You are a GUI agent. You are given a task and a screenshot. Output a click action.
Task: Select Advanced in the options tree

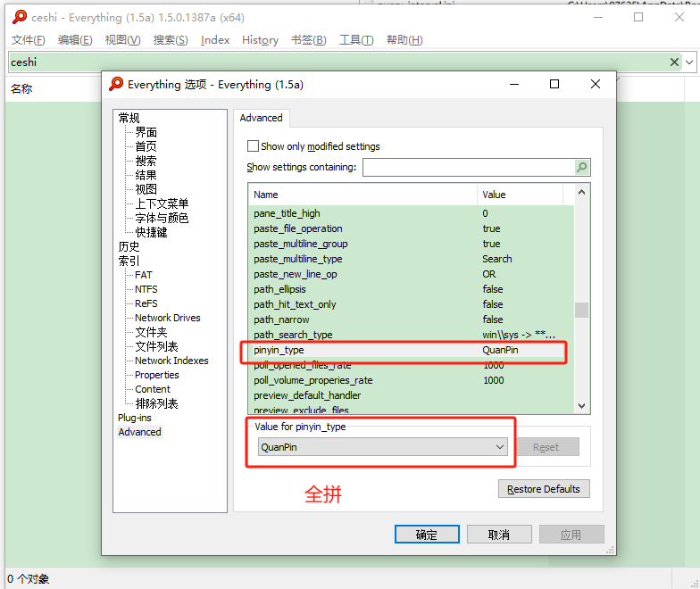click(139, 432)
